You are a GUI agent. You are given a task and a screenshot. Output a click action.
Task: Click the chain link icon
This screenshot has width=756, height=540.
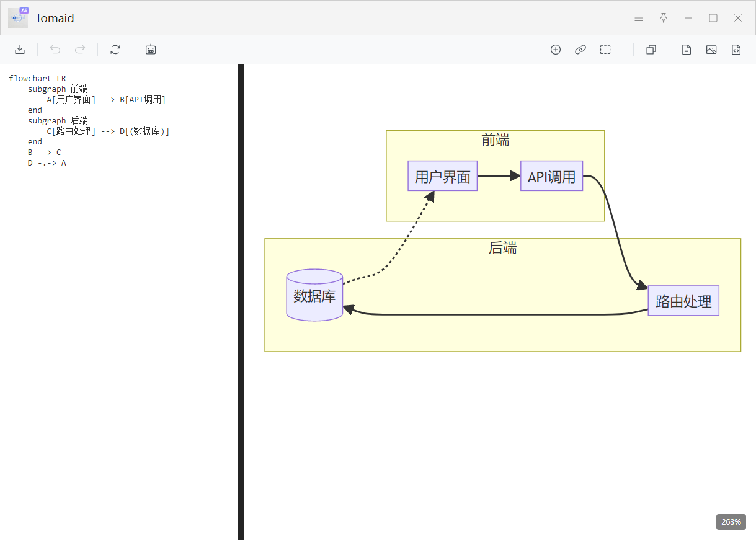click(x=580, y=50)
